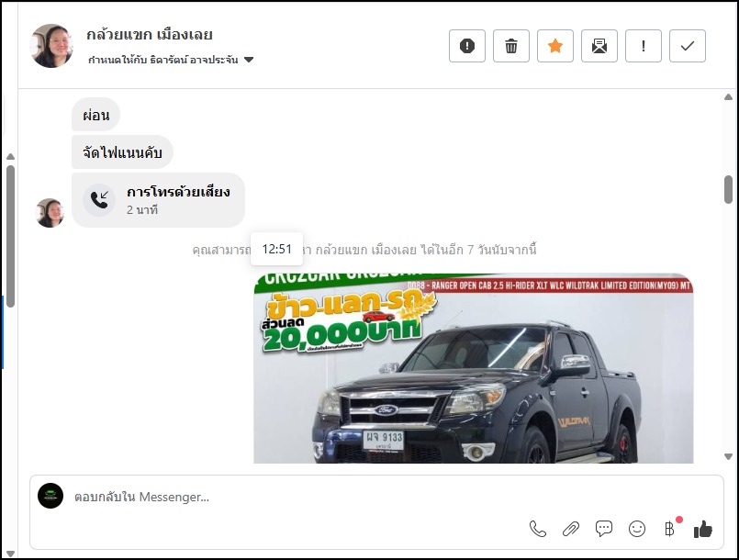Mark conversation done with checkmark button
This screenshot has height=560, width=739.
click(x=688, y=46)
